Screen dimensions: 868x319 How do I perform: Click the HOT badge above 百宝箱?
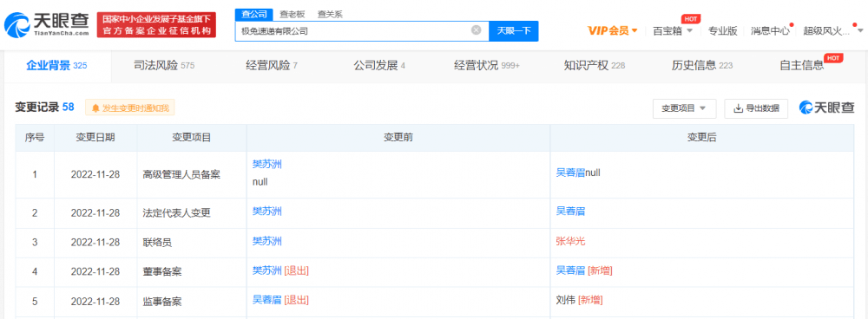pyautogui.click(x=689, y=19)
